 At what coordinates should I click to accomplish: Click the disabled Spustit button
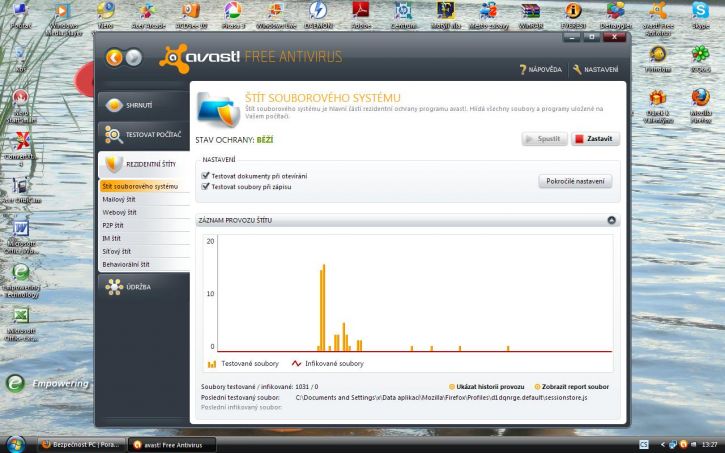click(x=545, y=139)
